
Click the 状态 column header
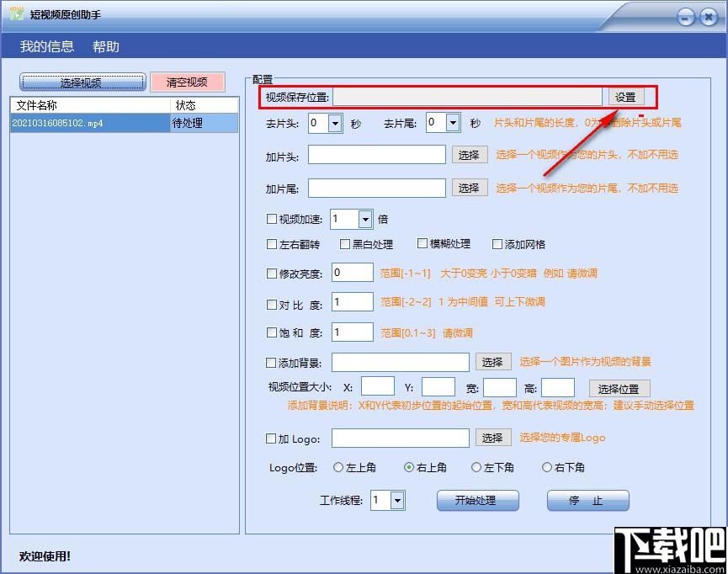click(205, 105)
